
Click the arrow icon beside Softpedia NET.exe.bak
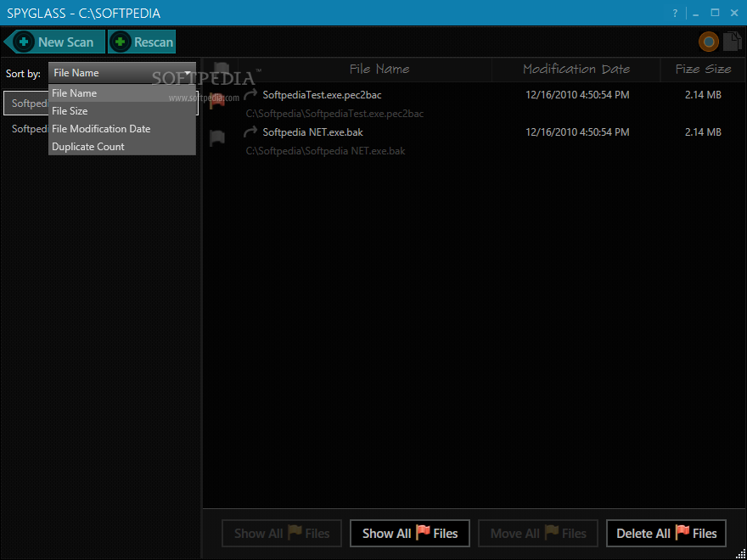(x=250, y=132)
